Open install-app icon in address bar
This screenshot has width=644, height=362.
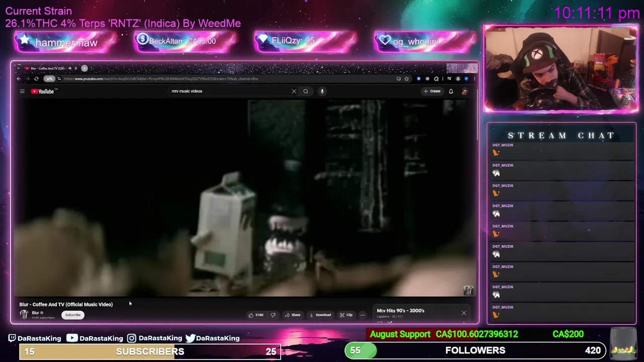(x=398, y=78)
